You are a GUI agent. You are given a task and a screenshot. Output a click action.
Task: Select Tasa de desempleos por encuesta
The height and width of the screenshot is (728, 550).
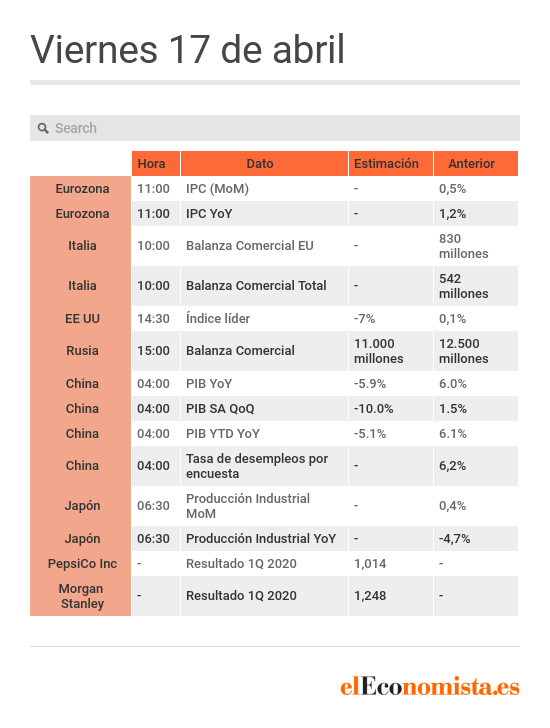[x=257, y=466]
